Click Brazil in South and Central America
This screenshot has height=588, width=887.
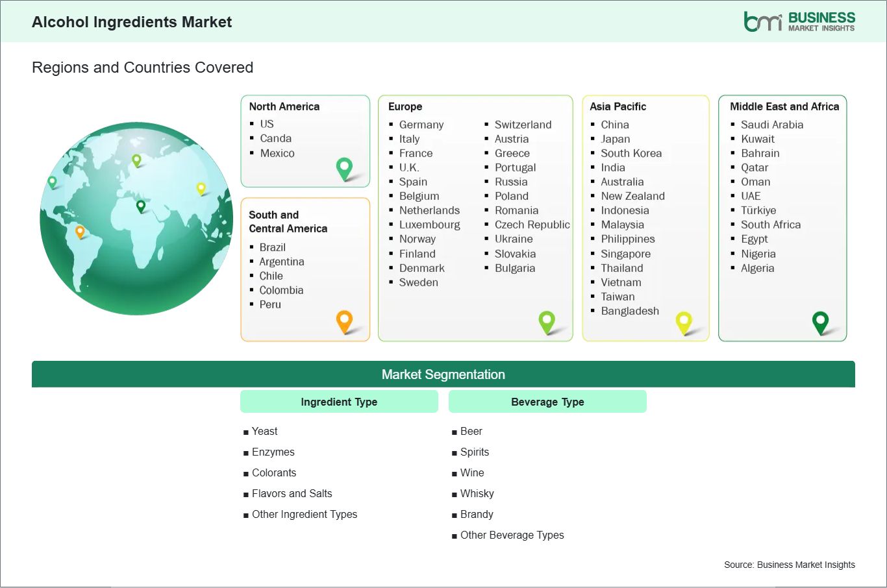(x=272, y=247)
